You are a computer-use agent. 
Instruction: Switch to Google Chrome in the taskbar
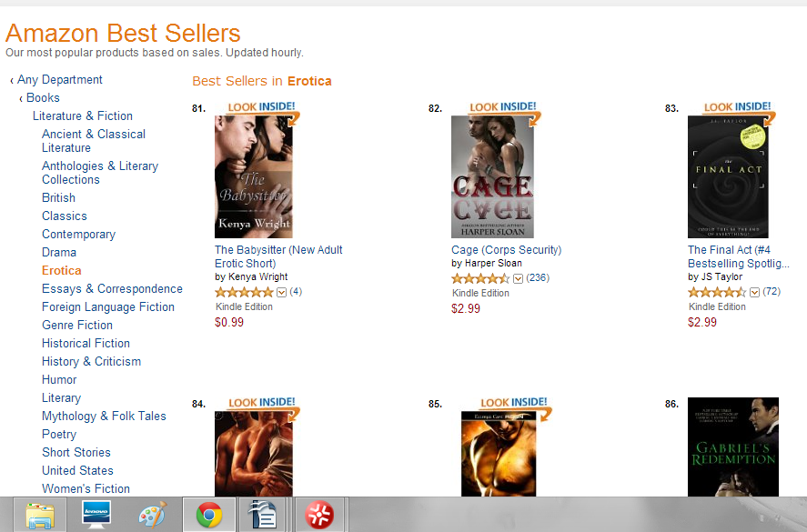(x=209, y=515)
